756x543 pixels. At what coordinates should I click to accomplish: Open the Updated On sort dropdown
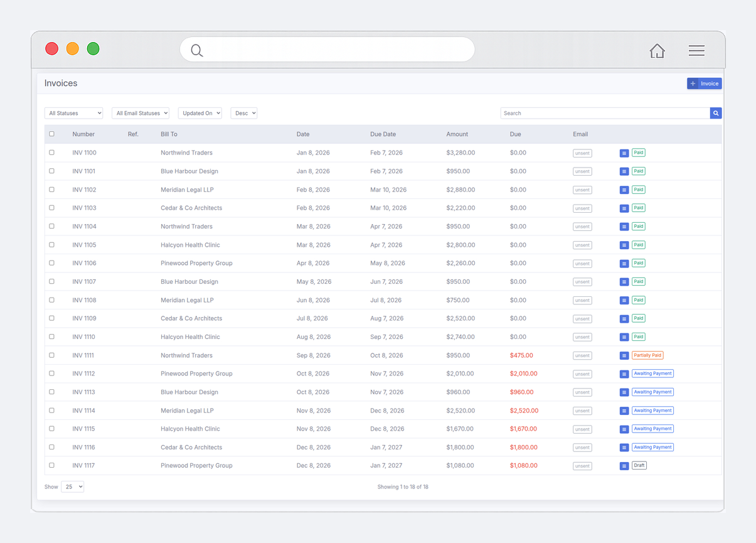pyautogui.click(x=200, y=113)
